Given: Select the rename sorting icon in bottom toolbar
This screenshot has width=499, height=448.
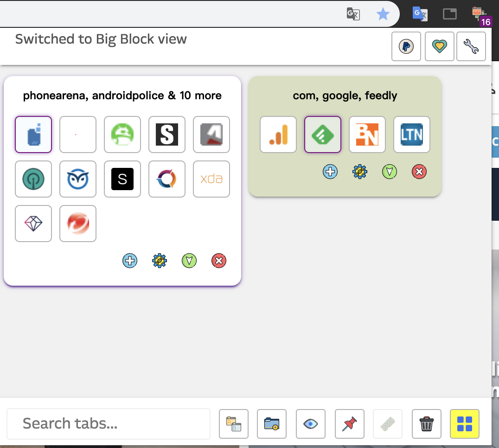Looking at the screenshot, I should click(x=234, y=423).
